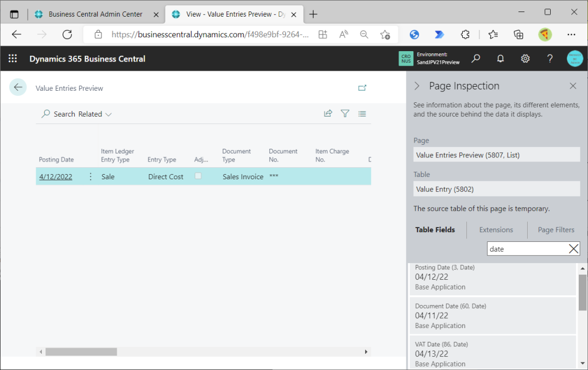Click the share icon above the list
The width and height of the screenshot is (588, 370).
[328, 113]
